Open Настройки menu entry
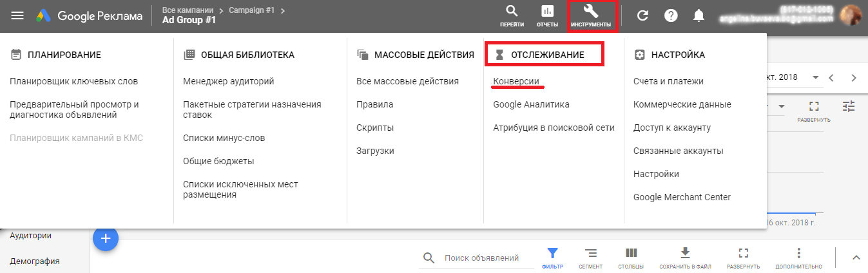The width and height of the screenshot is (868, 273). 656,174
